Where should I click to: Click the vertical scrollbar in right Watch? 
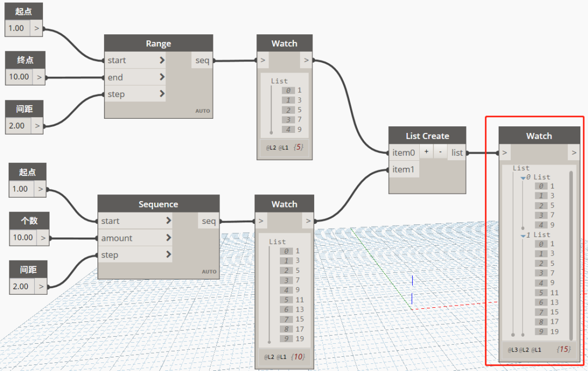pos(571,255)
